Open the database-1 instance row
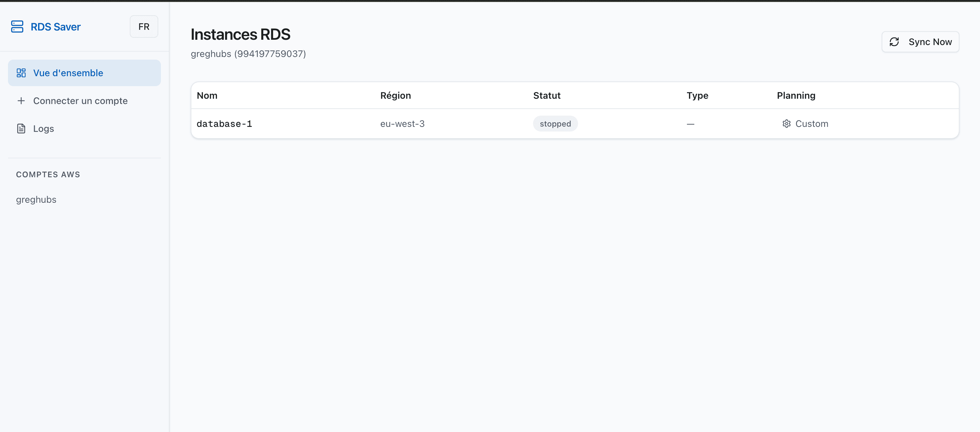The image size is (980, 432). pos(575,124)
